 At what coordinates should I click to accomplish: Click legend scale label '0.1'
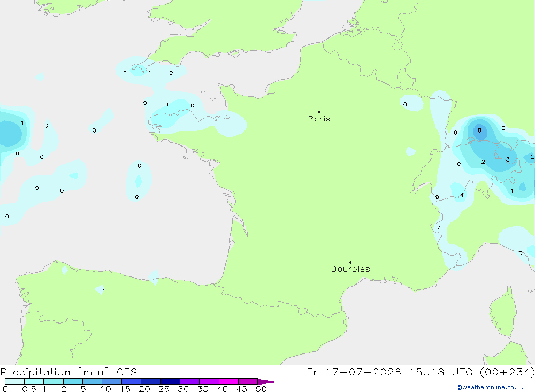click(9, 389)
